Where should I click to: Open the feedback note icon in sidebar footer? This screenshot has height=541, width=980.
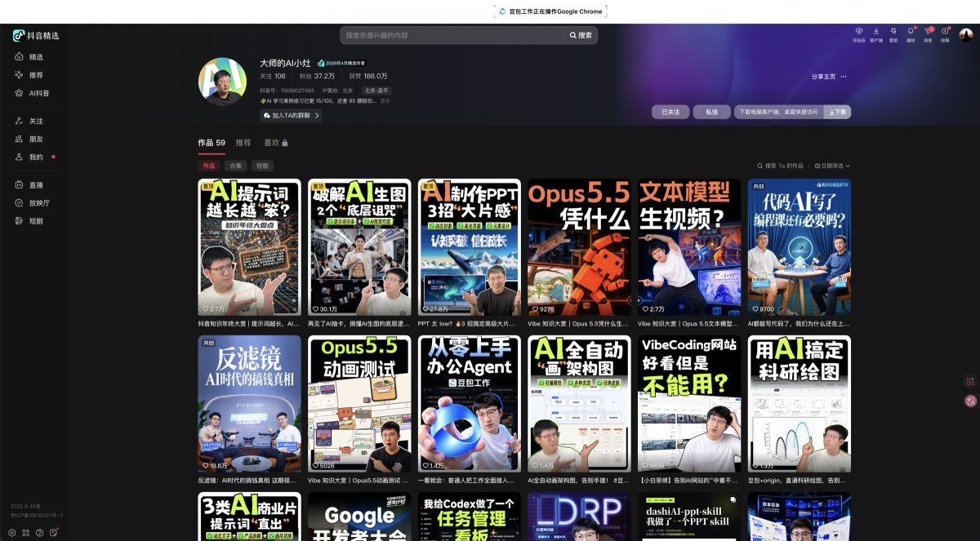[53, 533]
